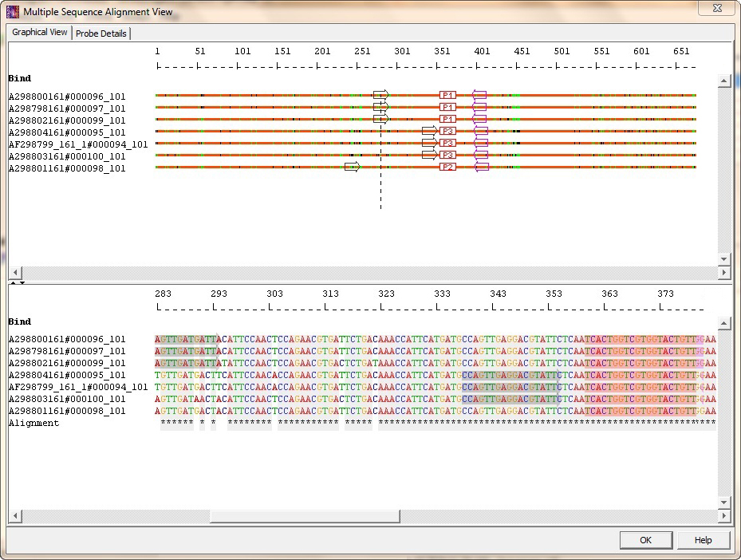Viewport: 741px width, 560px height.
Task: Select forward primer arrow on A298800161#000096_101
Action: pyautogui.click(x=381, y=94)
